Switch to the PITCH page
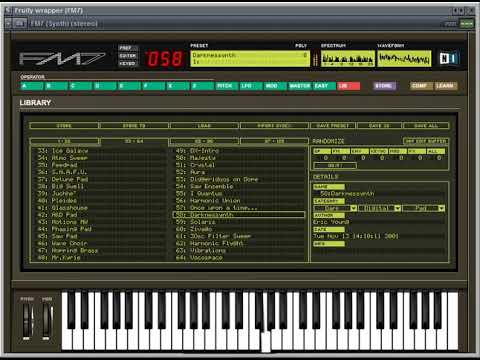The height and width of the screenshot is (360, 480). pyautogui.click(x=227, y=86)
